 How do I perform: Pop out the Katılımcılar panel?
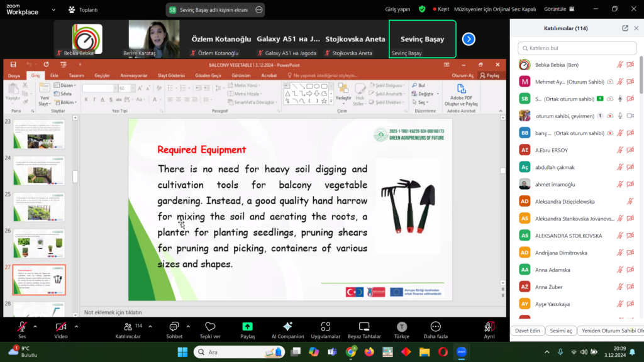(x=625, y=28)
